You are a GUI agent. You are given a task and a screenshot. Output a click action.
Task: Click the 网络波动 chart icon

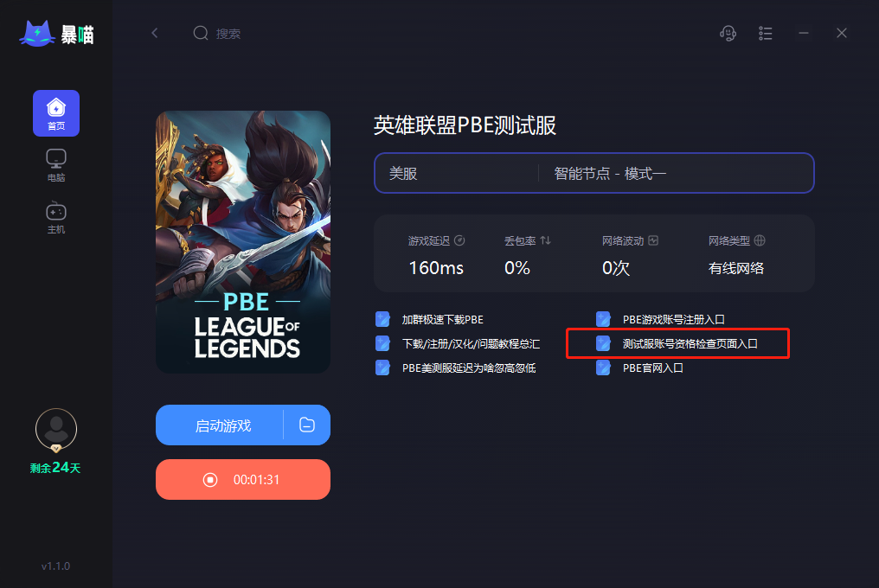pos(653,240)
